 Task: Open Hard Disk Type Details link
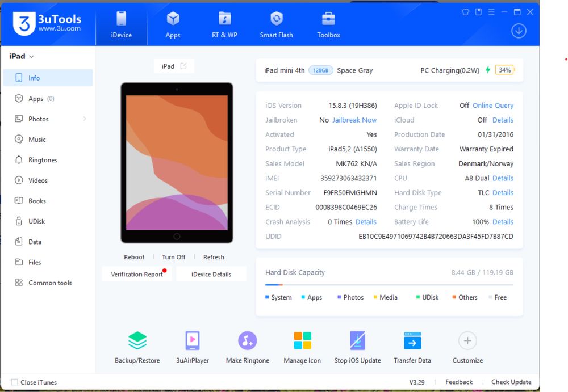(x=503, y=192)
